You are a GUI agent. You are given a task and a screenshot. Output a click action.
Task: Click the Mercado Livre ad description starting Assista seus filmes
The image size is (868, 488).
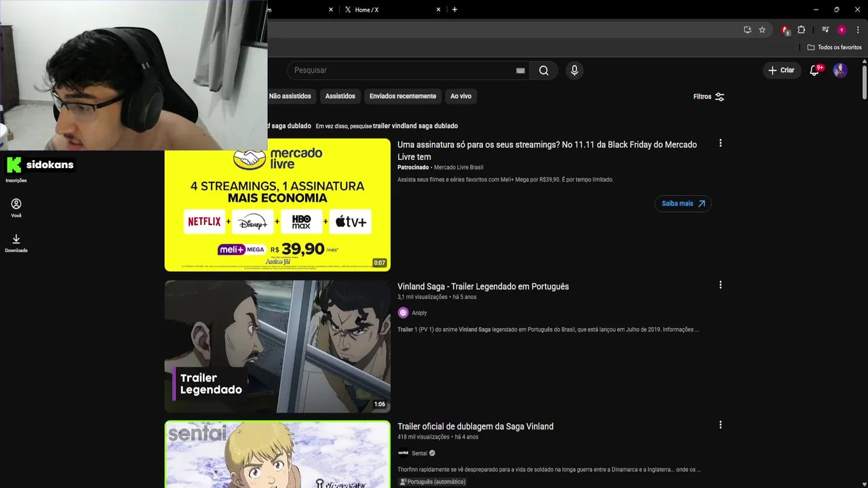(x=505, y=180)
